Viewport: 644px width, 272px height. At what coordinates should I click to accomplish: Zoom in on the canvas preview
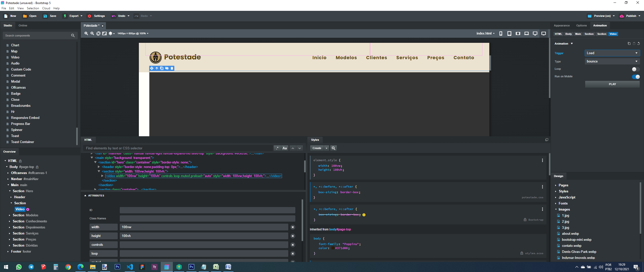tap(86, 33)
